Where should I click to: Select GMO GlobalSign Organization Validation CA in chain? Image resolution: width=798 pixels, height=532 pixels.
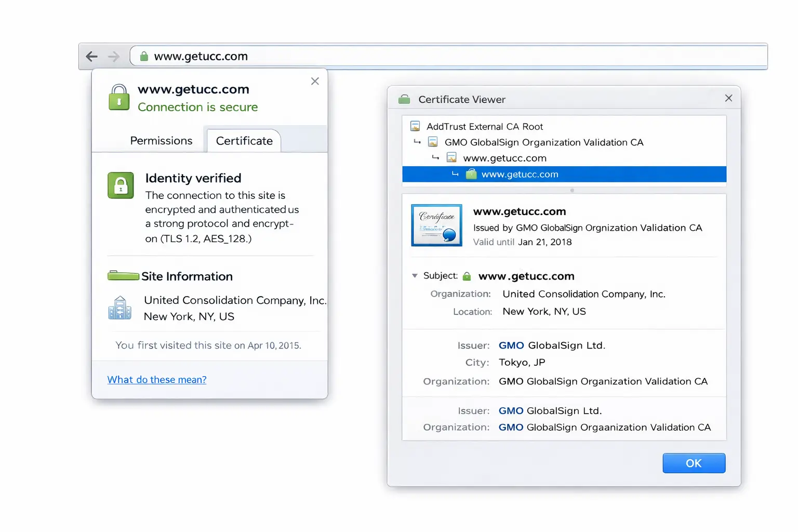[544, 142]
